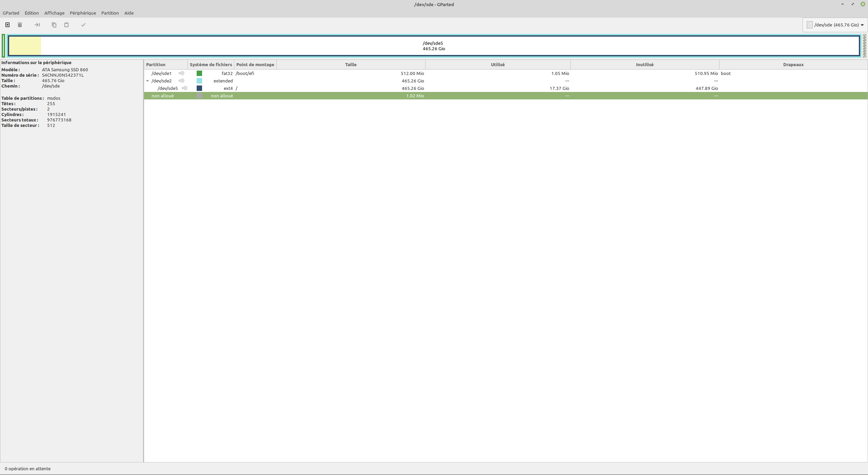This screenshot has height=475, width=868.
Task: Click the apply operations checkmark icon
Action: pos(83,25)
